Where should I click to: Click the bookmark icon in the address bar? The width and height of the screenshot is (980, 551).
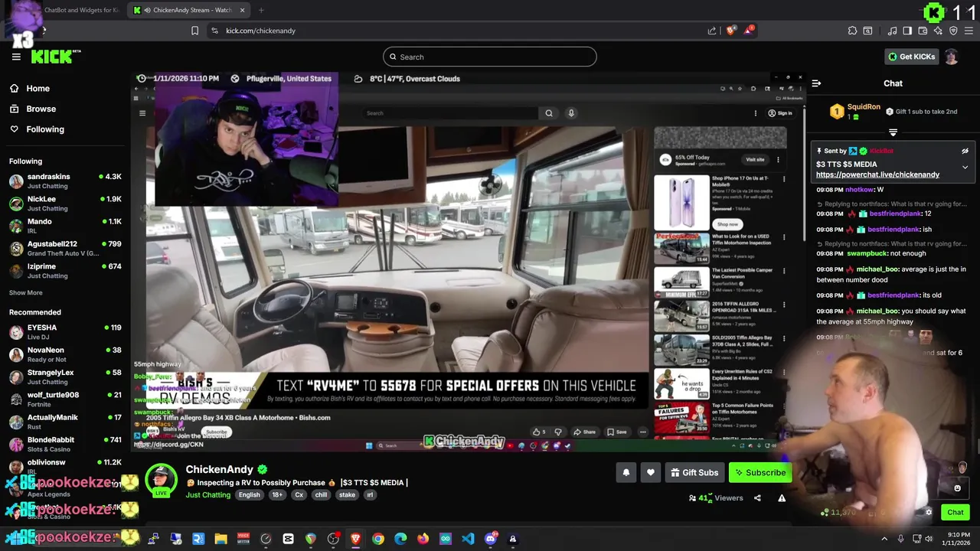coord(194,31)
